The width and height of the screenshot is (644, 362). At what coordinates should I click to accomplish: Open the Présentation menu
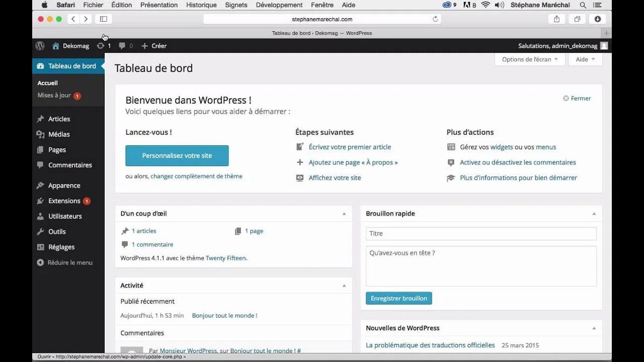(x=159, y=5)
